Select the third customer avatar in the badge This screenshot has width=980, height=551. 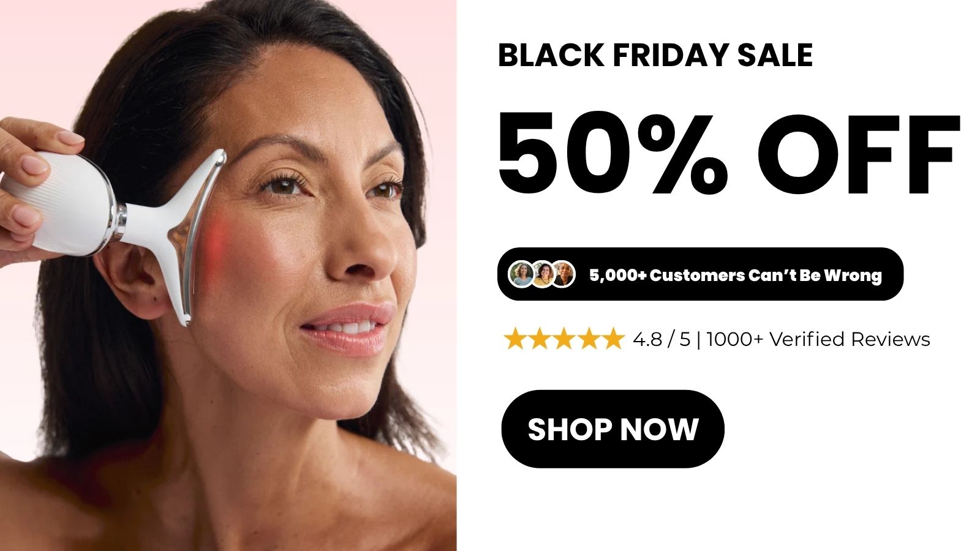point(563,274)
